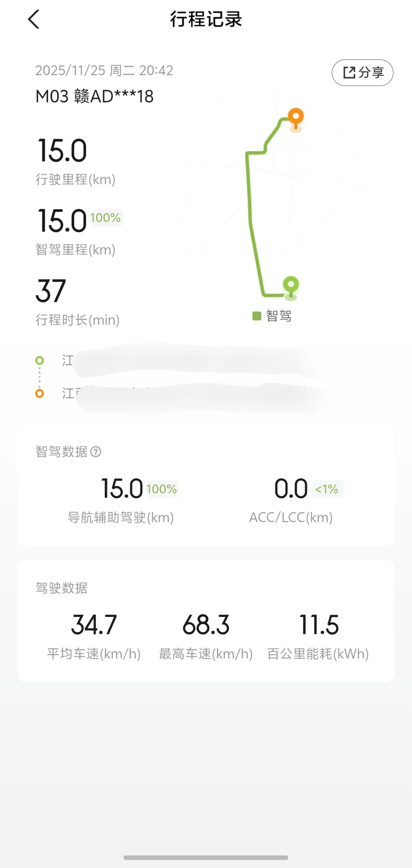This screenshot has width=412, height=868.
Task: Click the vehicle plate M03 赣AD***18
Action: (x=95, y=96)
